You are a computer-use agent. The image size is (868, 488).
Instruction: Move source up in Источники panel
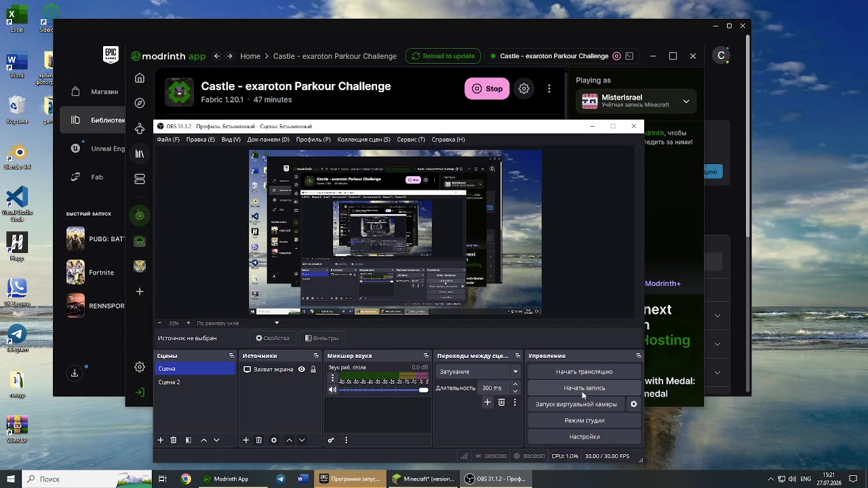pyautogui.click(x=289, y=440)
